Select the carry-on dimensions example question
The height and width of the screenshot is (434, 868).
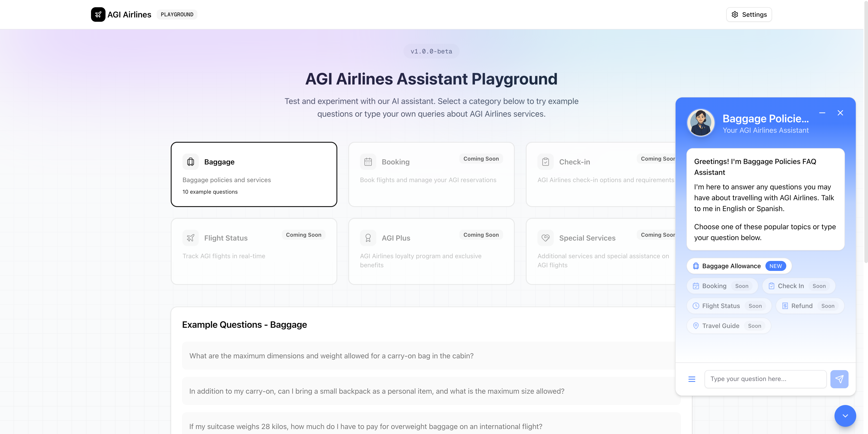pos(331,356)
